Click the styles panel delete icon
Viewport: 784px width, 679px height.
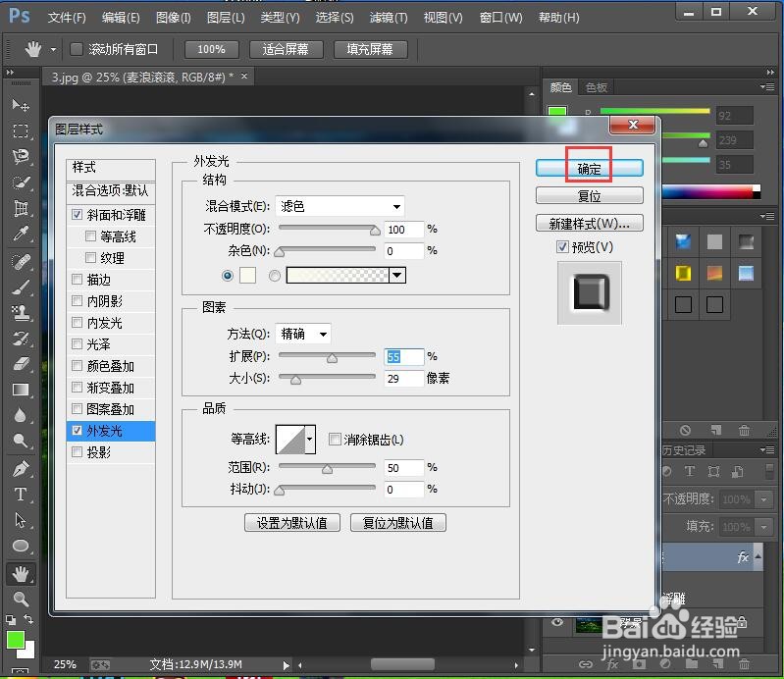point(744,430)
